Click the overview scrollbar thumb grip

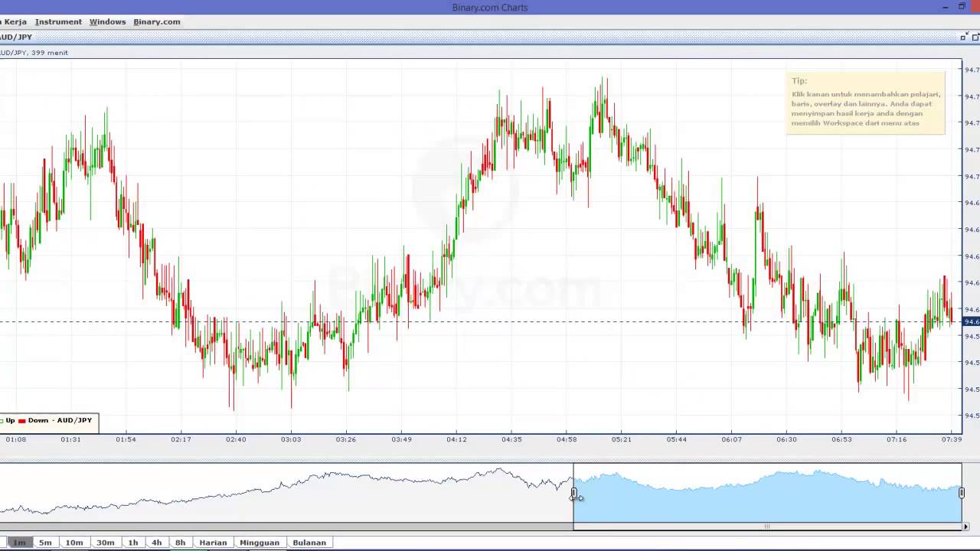coord(766,526)
